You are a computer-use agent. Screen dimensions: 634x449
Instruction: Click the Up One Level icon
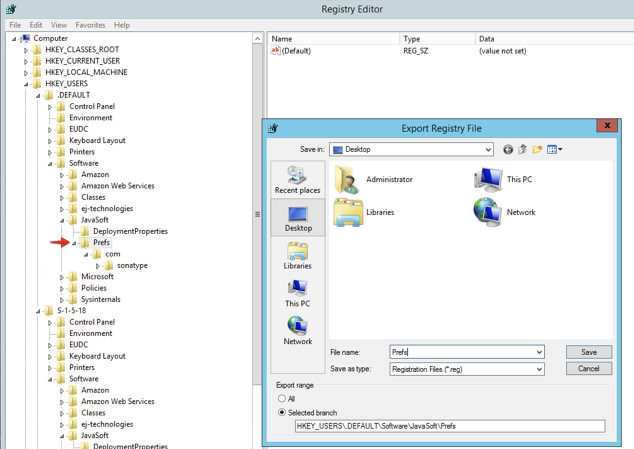[x=522, y=150]
